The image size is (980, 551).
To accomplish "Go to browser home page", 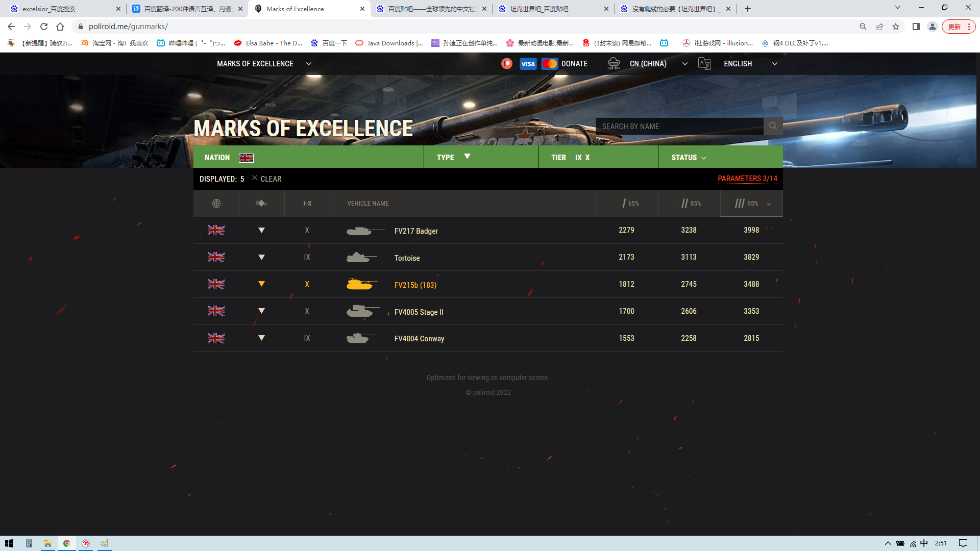I will tap(60, 27).
